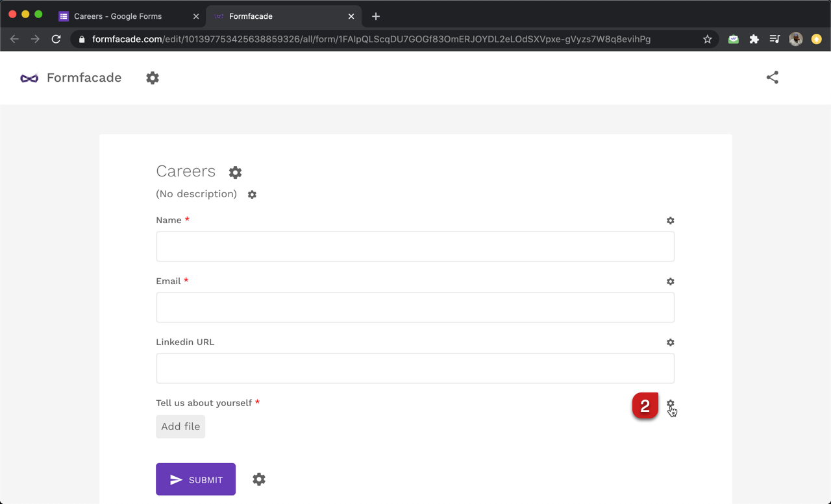Reload the page
831x504 pixels.
click(x=56, y=40)
